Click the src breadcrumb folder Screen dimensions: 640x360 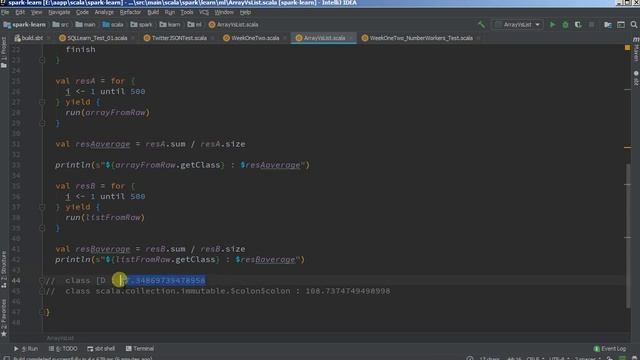click(61, 24)
